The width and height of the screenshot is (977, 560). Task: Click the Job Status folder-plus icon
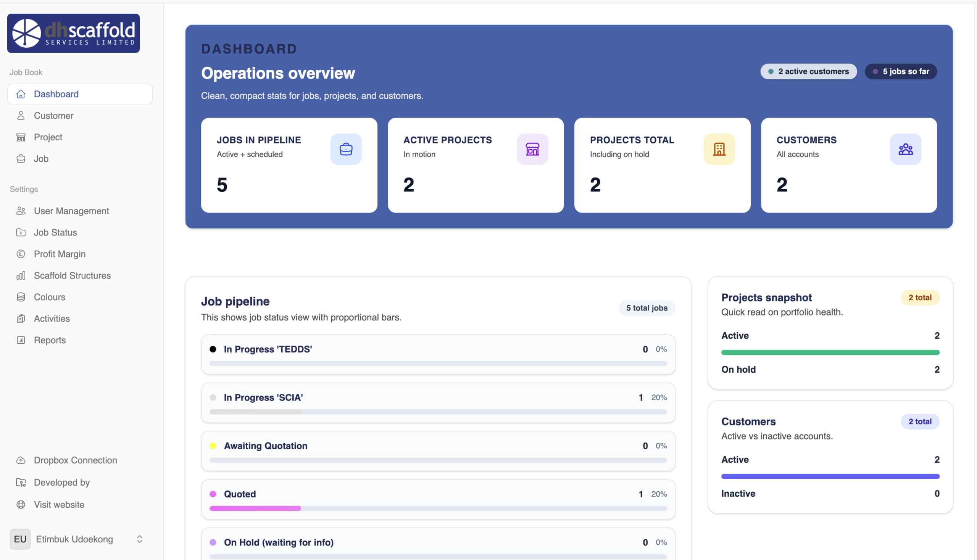[21, 232]
